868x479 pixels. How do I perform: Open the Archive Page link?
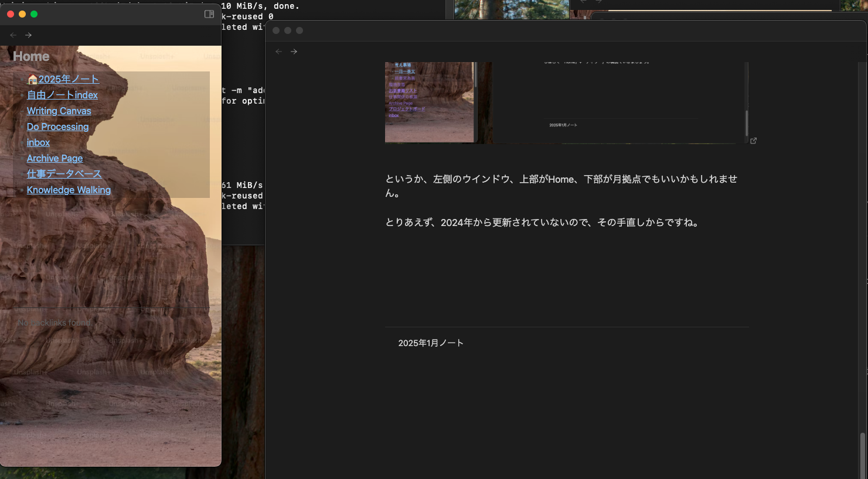pyautogui.click(x=55, y=158)
